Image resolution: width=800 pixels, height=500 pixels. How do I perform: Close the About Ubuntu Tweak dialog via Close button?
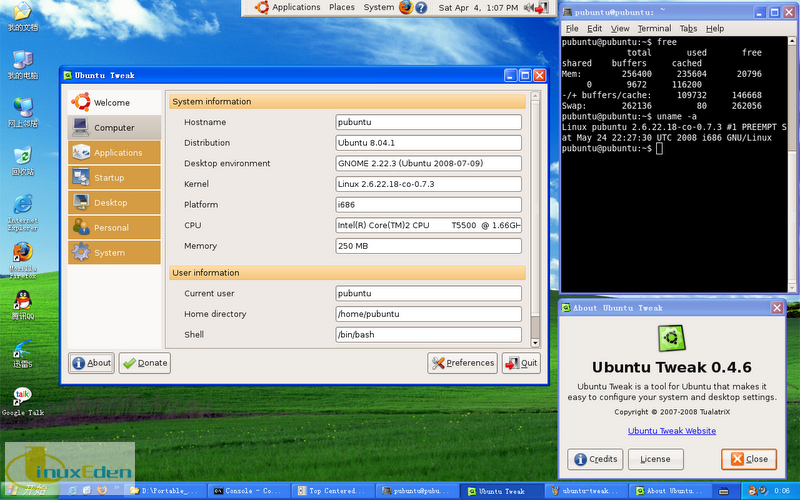coord(749,459)
